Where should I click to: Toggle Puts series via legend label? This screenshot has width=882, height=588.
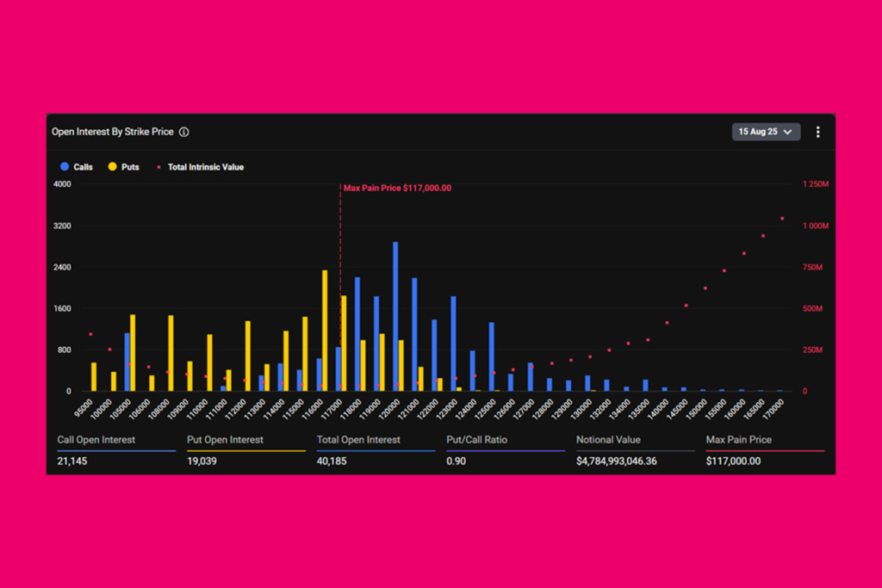130,167
